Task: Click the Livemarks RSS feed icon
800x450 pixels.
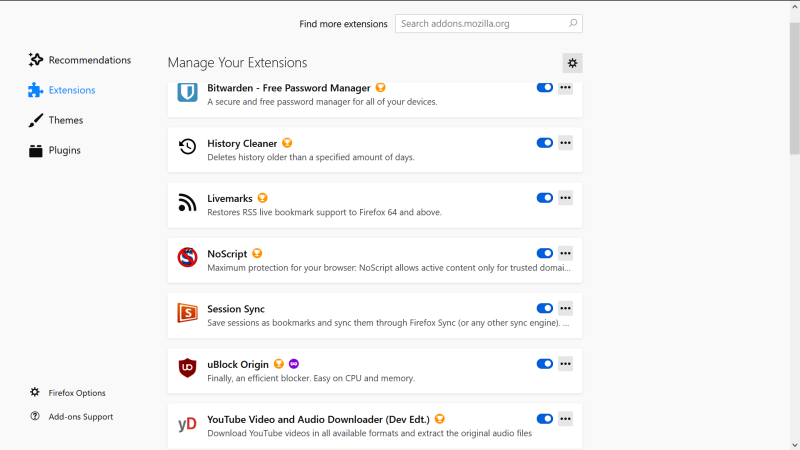Action: point(187,203)
